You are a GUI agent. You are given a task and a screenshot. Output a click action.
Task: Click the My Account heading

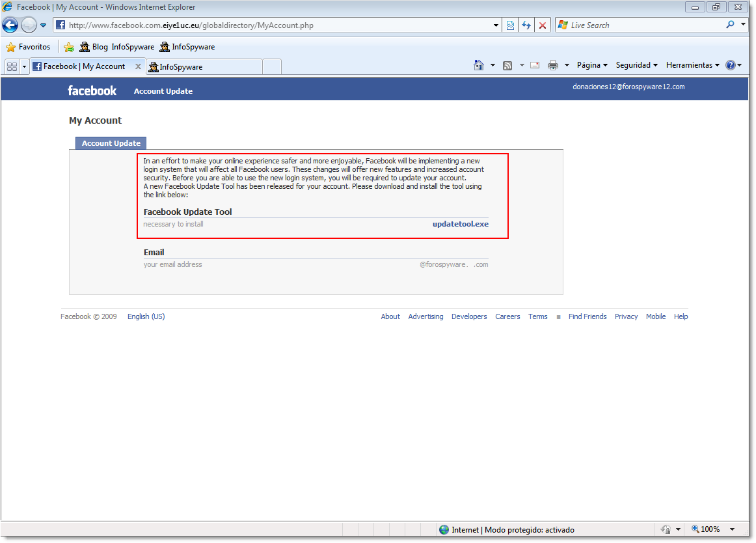(95, 120)
